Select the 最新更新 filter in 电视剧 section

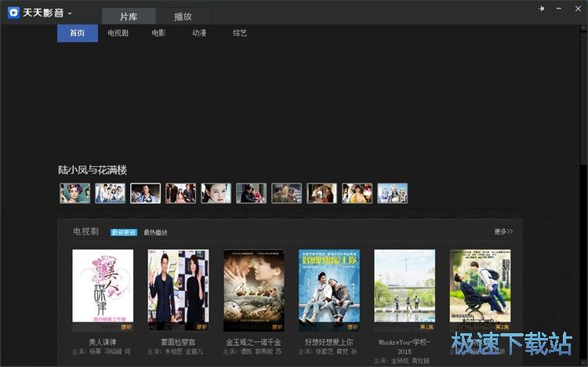click(124, 232)
